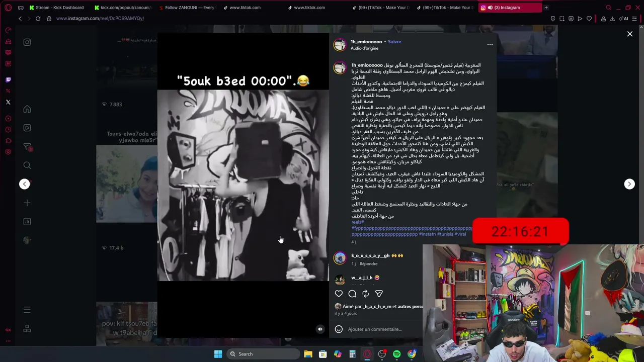Open k.o.u.s.s.a.y_gh's profile from the comment
644x362 pixels.
370,256
